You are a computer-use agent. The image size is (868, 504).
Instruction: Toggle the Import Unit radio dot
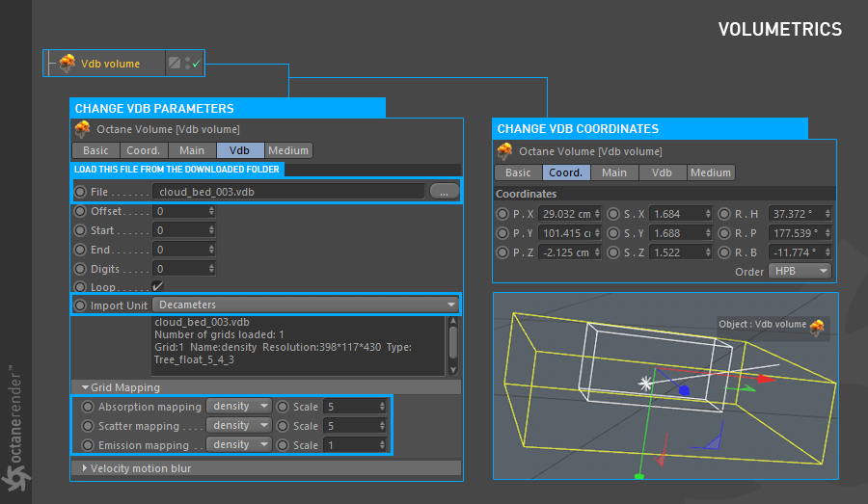coord(81,305)
